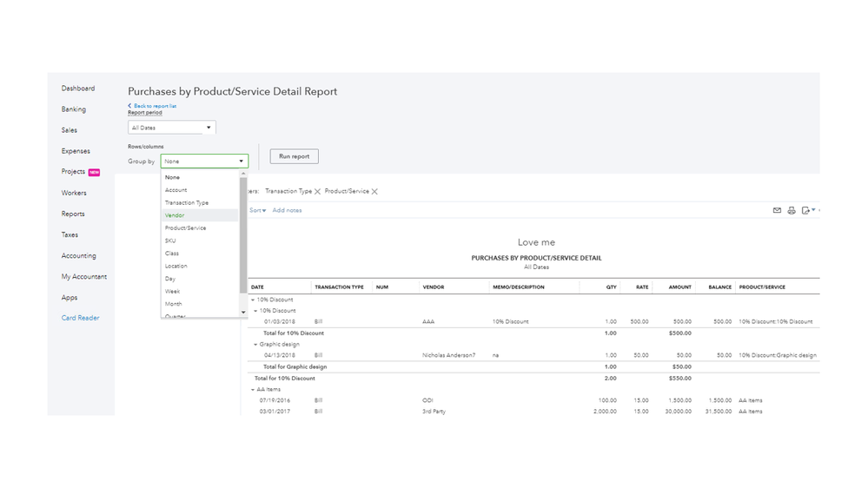Go to Projects in the sidebar
868x488 pixels.
click(73, 172)
